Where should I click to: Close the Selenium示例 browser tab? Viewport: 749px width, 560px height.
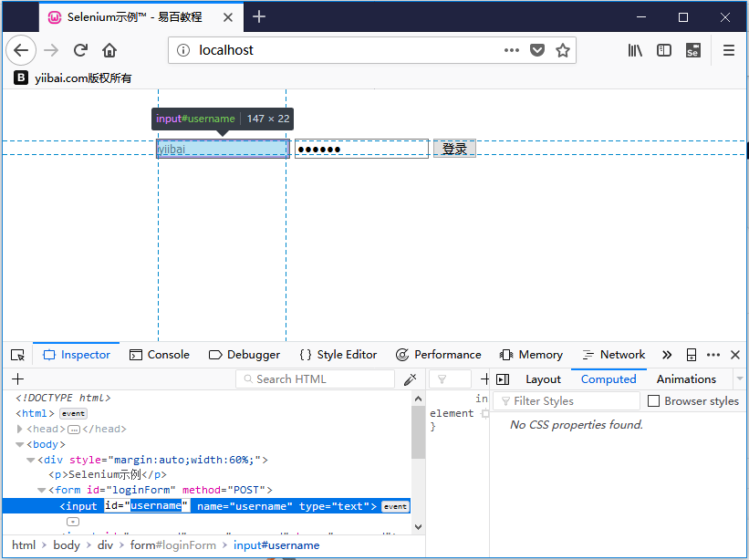228,17
